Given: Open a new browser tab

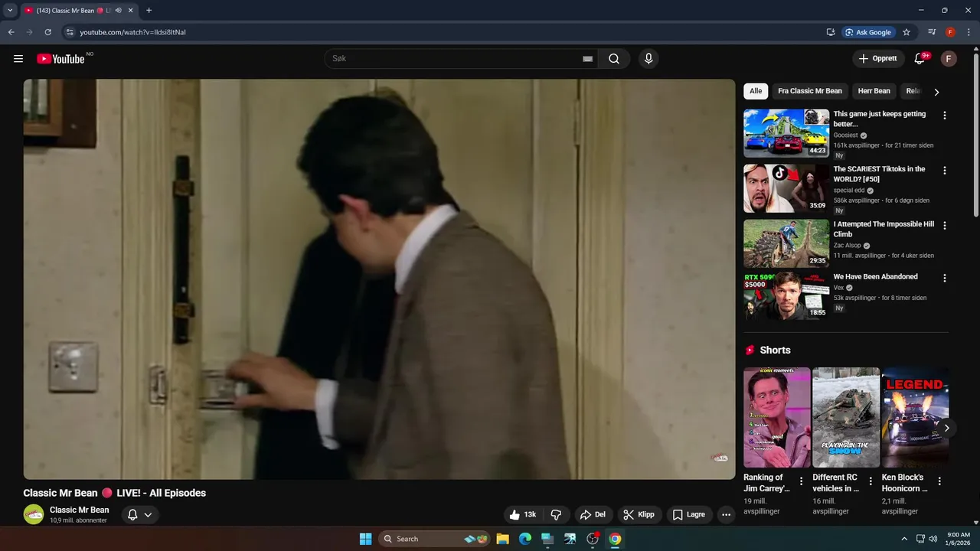Looking at the screenshot, I should 149,11.
